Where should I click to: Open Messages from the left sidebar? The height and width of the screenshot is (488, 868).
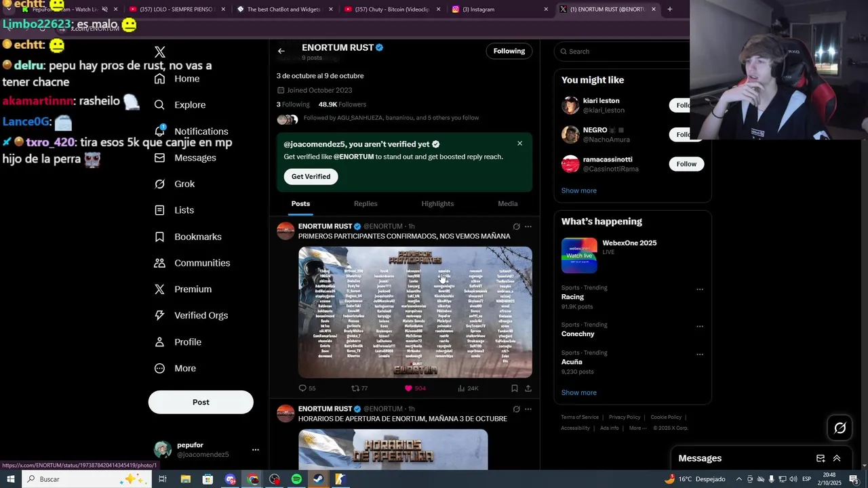pos(185,157)
